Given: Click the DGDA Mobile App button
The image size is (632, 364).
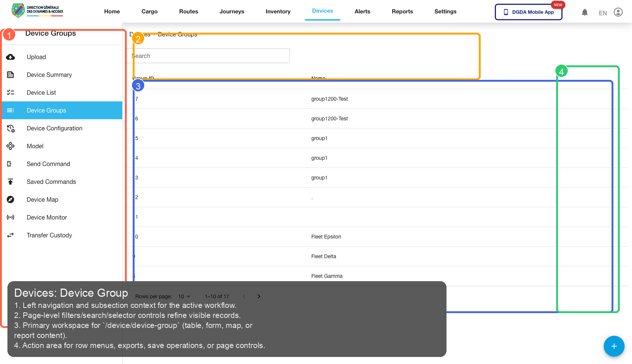Looking at the screenshot, I should coord(528,12).
